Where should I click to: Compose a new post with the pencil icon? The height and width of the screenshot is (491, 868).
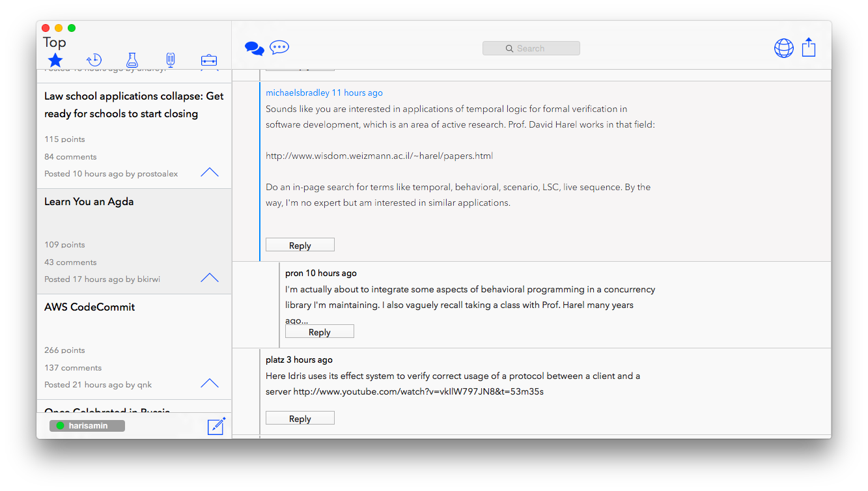pyautogui.click(x=217, y=425)
